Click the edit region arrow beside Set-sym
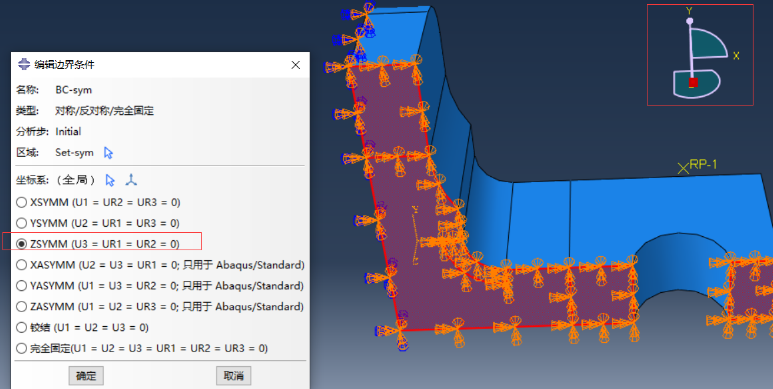 click(108, 153)
